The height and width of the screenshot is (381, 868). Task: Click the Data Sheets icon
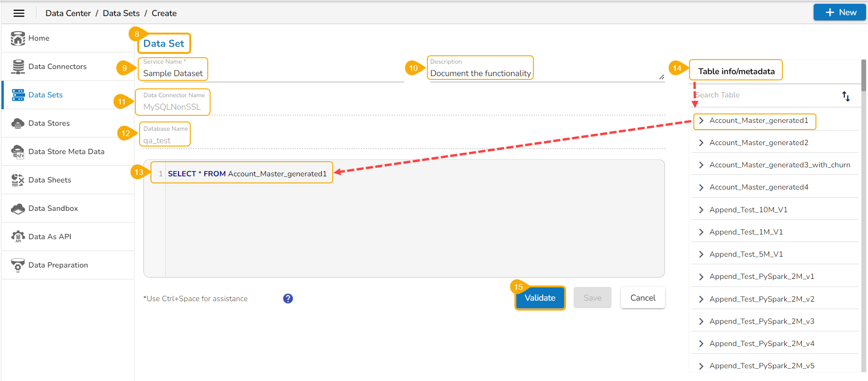[x=18, y=180]
